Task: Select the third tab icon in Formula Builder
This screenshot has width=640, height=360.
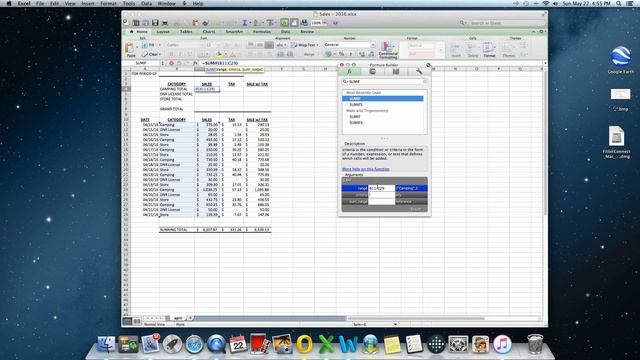Action: pyautogui.click(x=396, y=71)
